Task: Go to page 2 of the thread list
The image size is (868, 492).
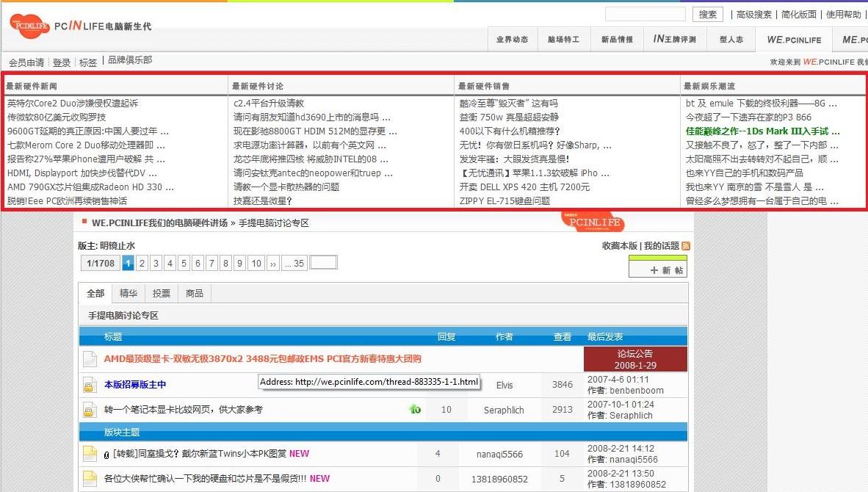Action: click(x=142, y=263)
